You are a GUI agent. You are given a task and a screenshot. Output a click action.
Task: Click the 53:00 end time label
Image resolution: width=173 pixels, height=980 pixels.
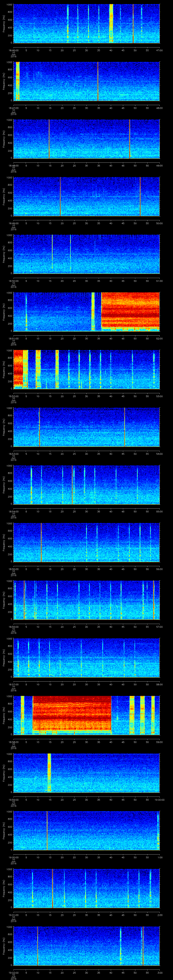point(159,396)
